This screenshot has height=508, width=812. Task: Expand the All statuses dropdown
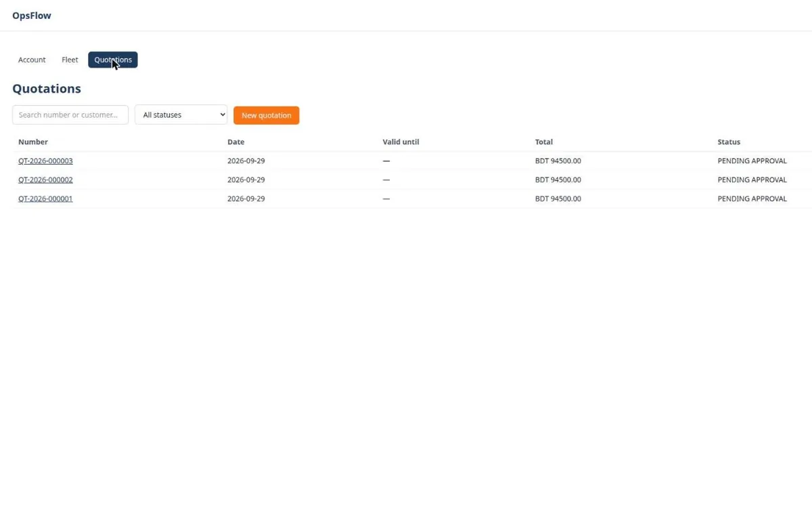(x=181, y=115)
